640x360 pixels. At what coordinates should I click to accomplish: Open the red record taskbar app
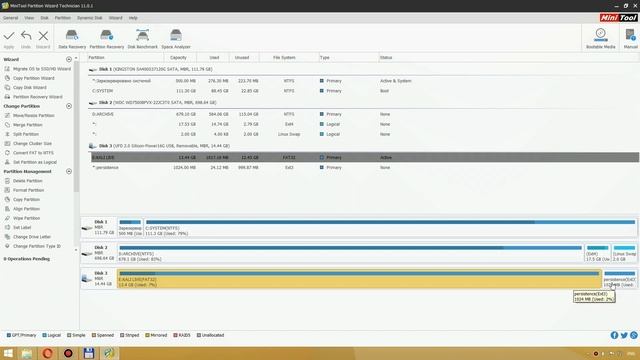(x=68, y=353)
